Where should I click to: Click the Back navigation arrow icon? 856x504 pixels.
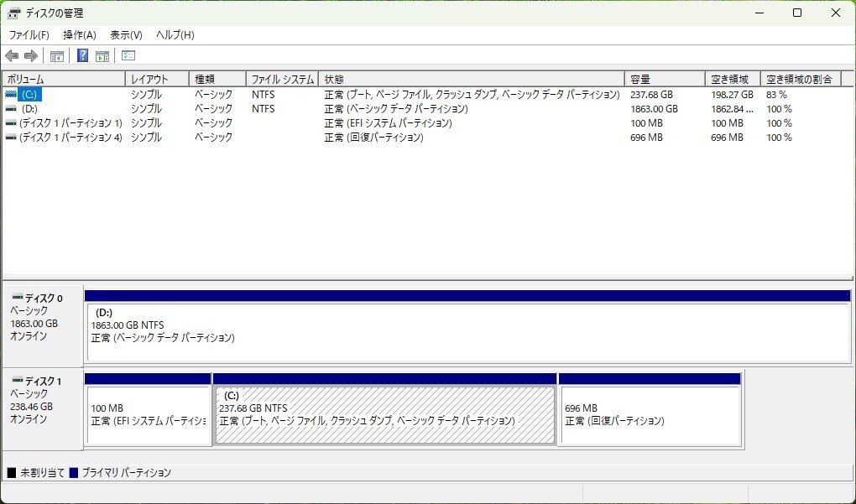[11, 55]
